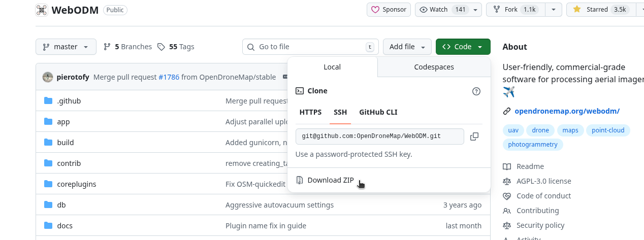Open the opendronemap.org/webodm/ link
The width and height of the screenshot is (644, 240).
point(567,111)
